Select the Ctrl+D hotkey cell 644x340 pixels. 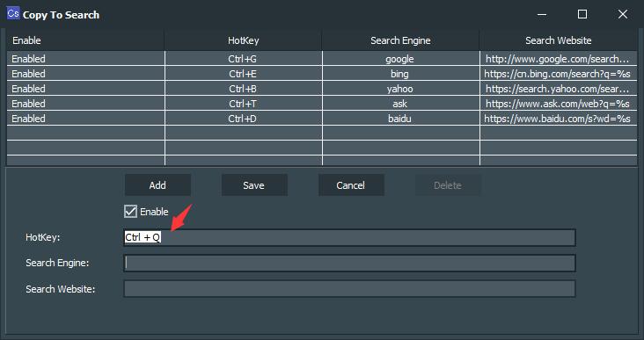(243, 119)
